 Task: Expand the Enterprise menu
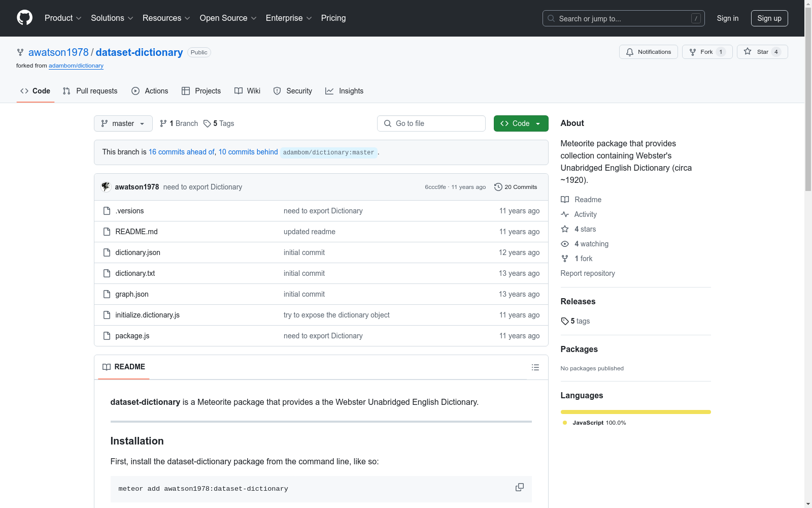click(289, 18)
